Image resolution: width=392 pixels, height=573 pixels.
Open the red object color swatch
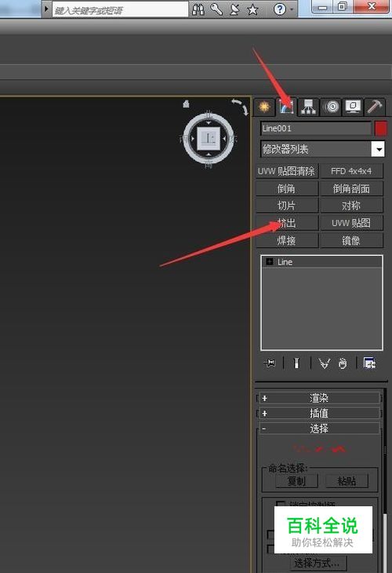380,129
